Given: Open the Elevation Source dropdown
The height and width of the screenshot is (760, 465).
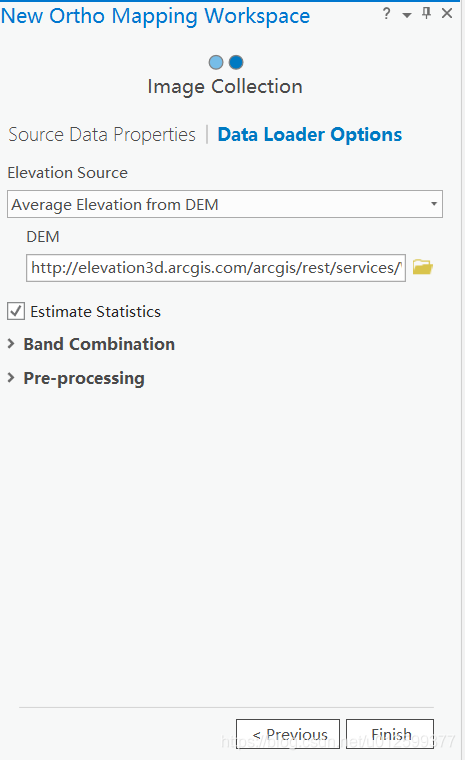Looking at the screenshot, I should 224,204.
